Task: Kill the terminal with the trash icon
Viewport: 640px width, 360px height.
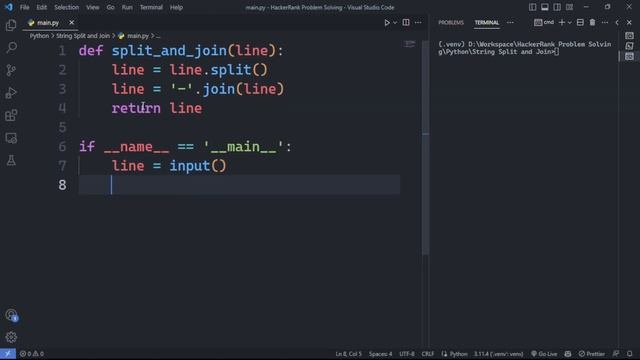Action: pos(592,22)
